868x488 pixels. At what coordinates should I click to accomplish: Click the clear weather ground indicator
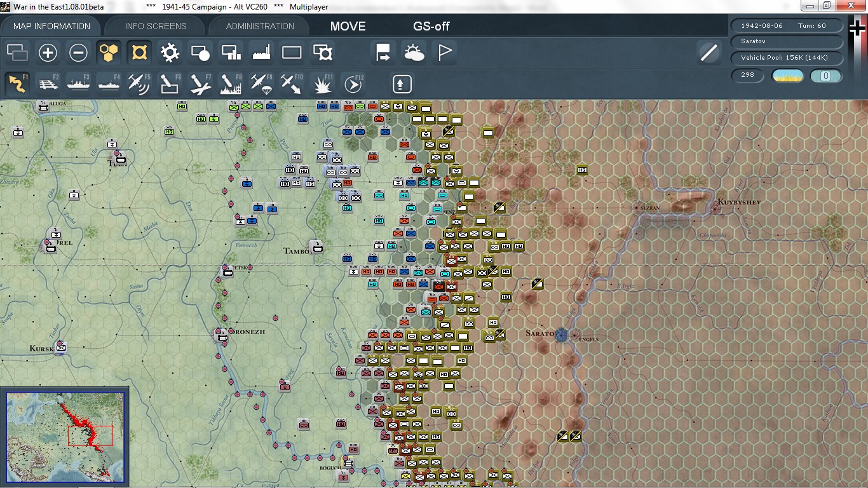pyautogui.click(x=787, y=76)
